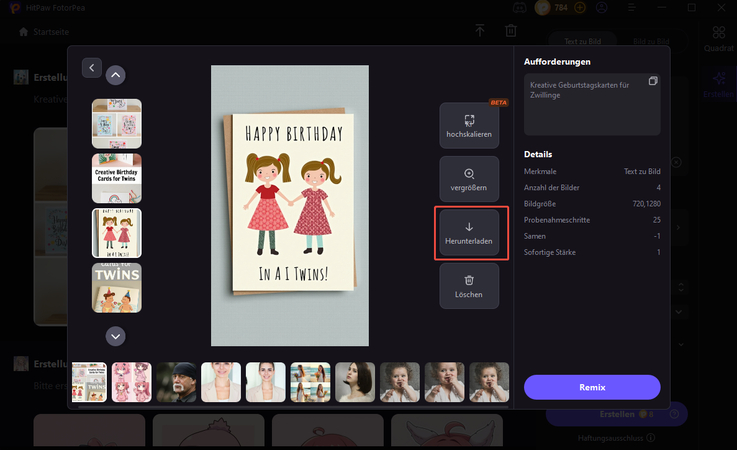Open the user account profile icon
Viewport: 737px width, 450px height.
coord(602,8)
